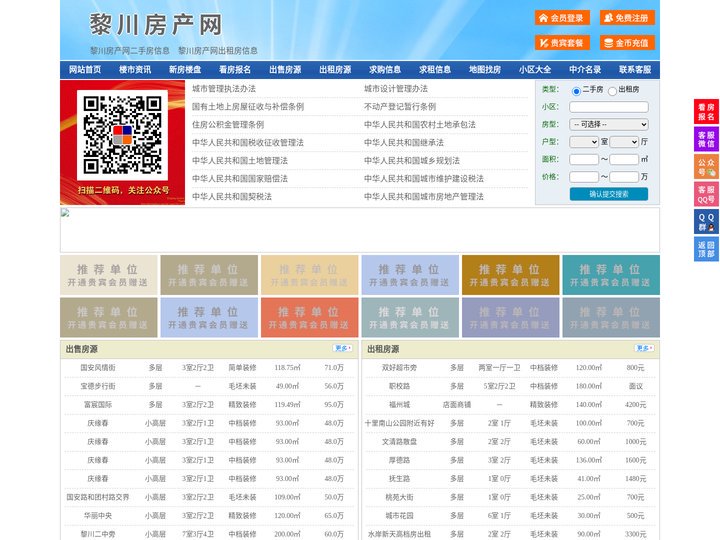Open the 城市管理执法办法 article link
Image resolution: width=720 pixels, height=540 pixels.
click(224, 89)
